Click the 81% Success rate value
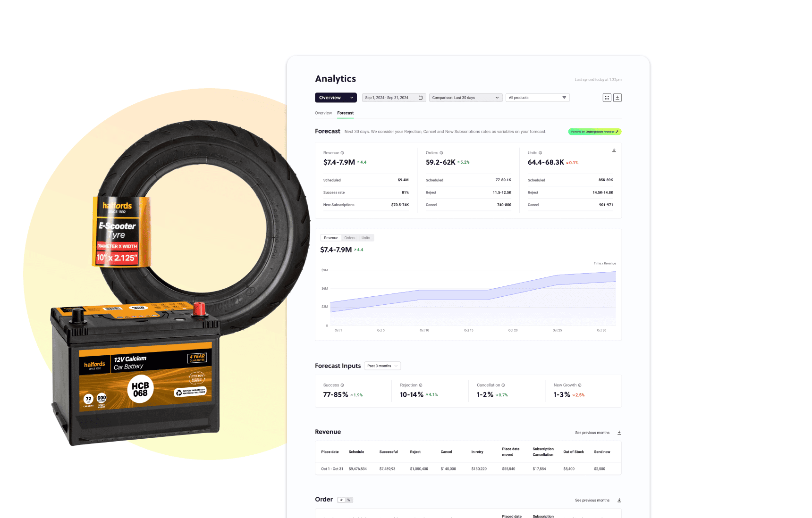812x518 pixels. [405, 192]
